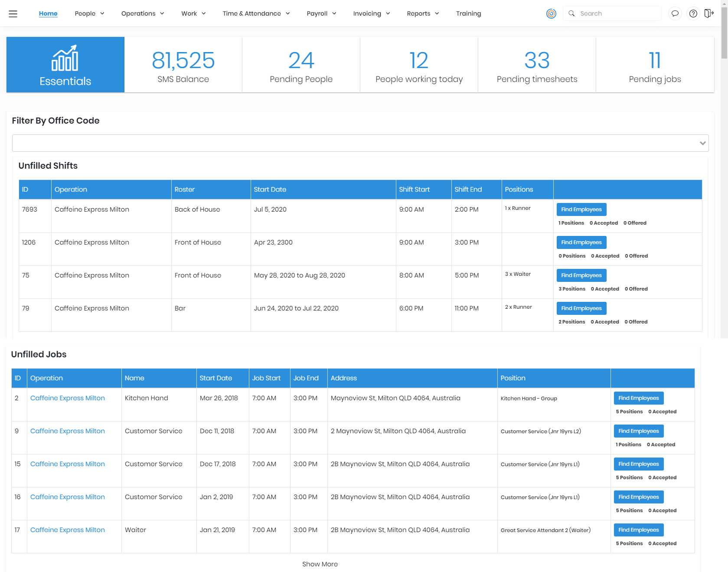Image resolution: width=728 pixels, height=572 pixels.
Task: Open Caffeine Express Milton link for job 17
Action: tap(68, 530)
